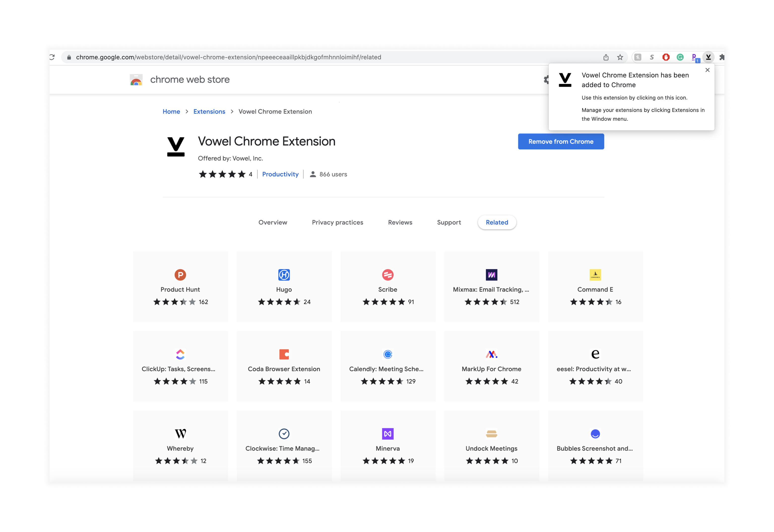The width and height of the screenshot is (774, 532).
Task: Switch to the Overview tab
Action: coord(273,222)
